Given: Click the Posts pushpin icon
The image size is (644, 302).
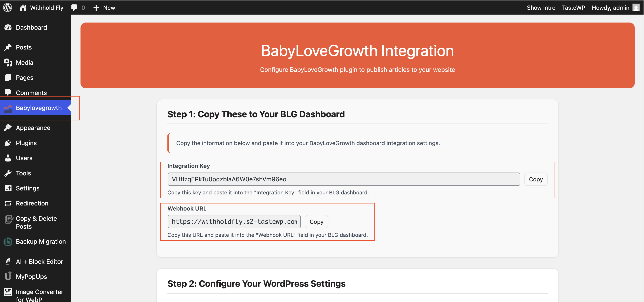Looking at the screenshot, I should point(8,47).
